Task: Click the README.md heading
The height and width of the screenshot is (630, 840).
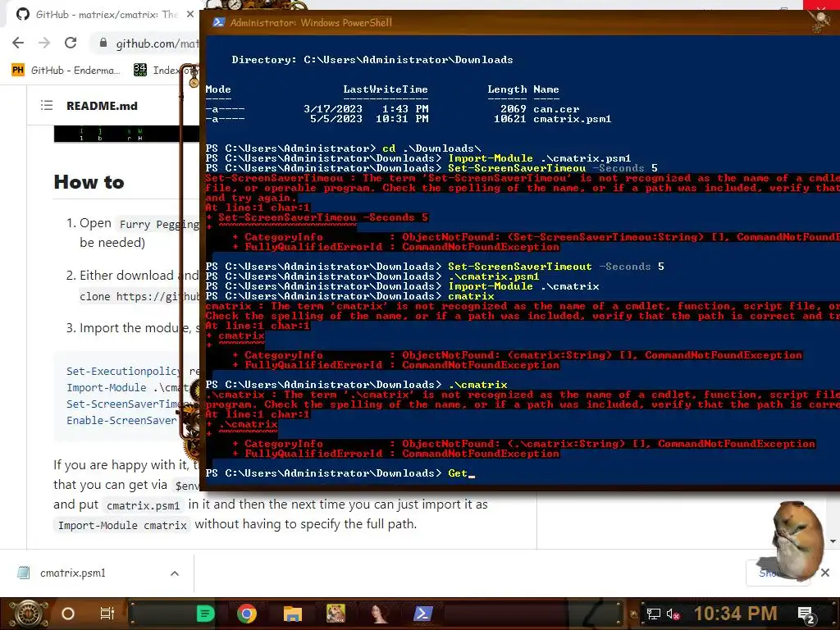Action: (102, 106)
